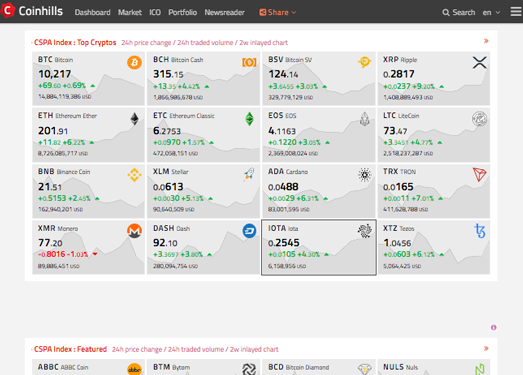Click the Bytom logo icon
The height and width of the screenshot is (375, 523).
pos(249,369)
